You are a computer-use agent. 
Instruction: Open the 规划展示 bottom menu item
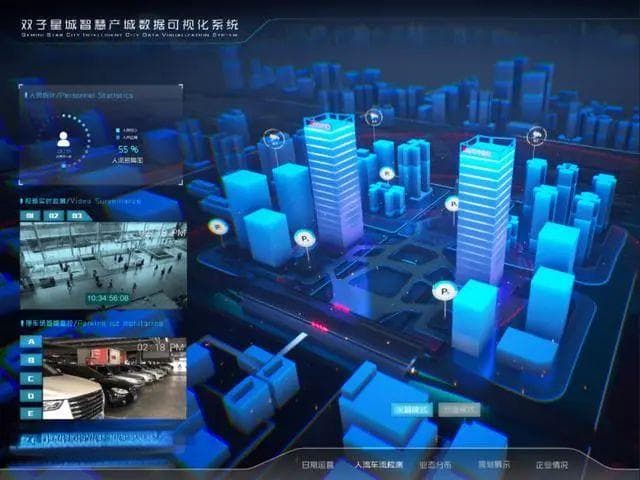pyautogui.click(x=494, y=464)
